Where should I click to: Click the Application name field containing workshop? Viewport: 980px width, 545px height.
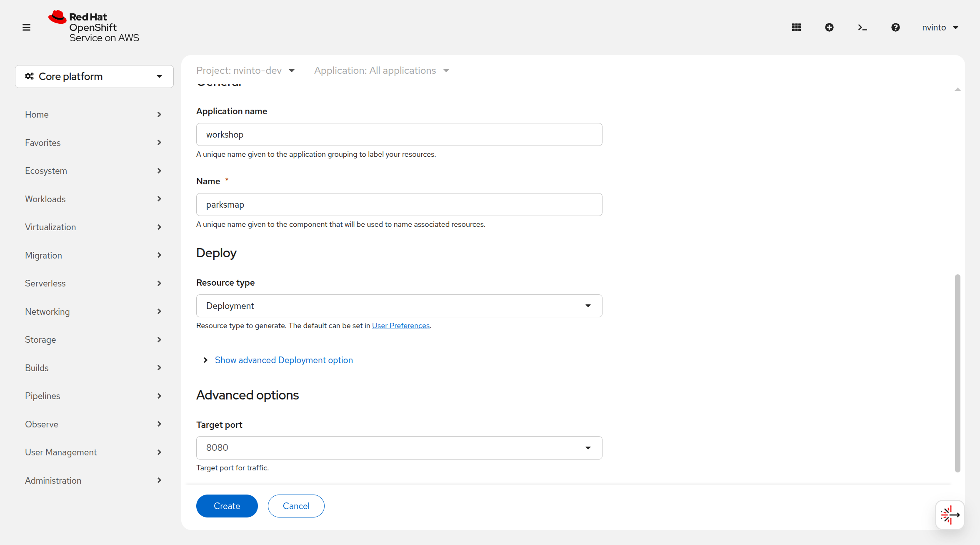point(399,134)
